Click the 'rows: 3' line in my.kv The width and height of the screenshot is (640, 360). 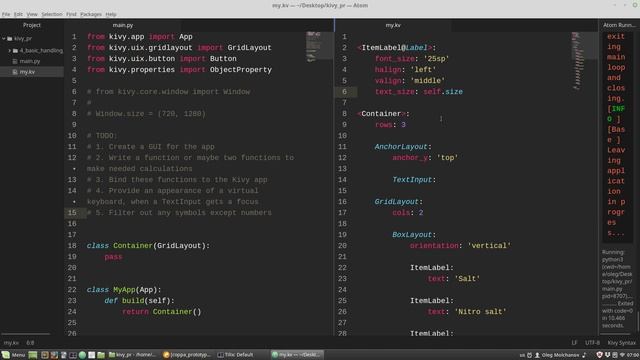coord(390,125)
